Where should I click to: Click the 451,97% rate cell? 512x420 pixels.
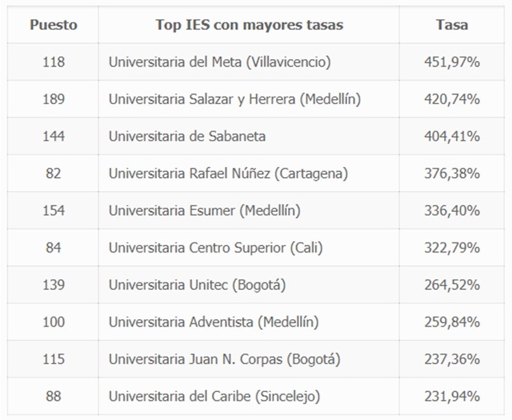point(452,62)
